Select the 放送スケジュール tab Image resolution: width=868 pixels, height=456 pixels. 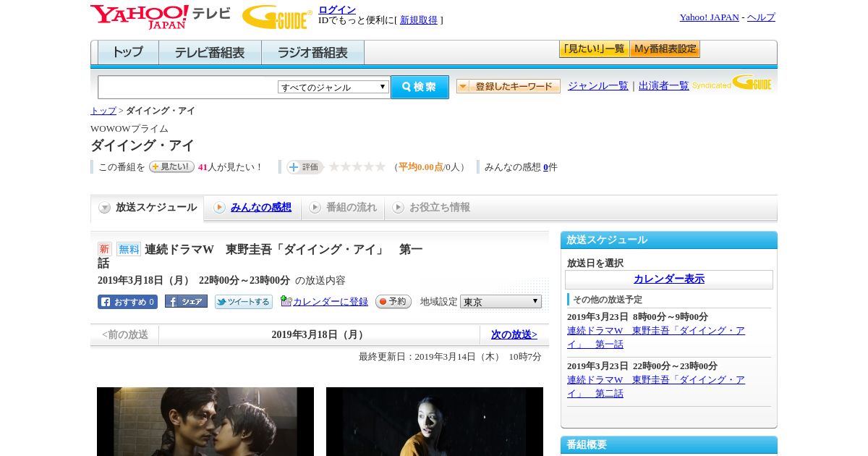pyautogui.click(x=148, y=208)
